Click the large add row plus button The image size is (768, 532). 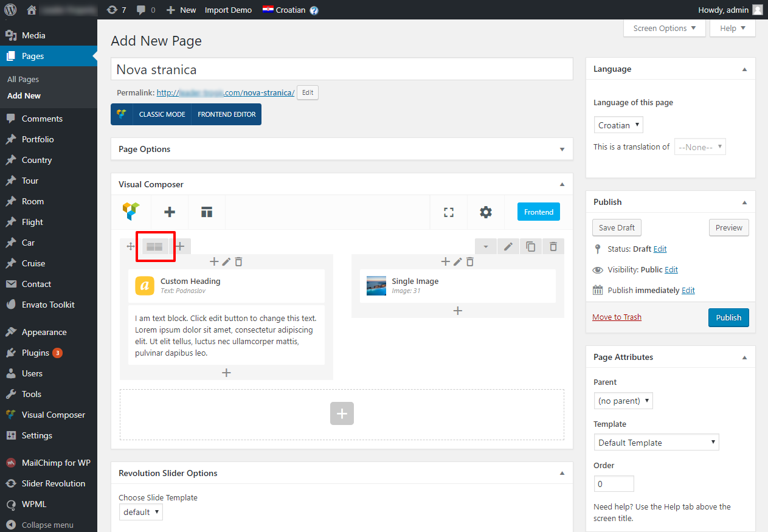(x=342, y=413)
